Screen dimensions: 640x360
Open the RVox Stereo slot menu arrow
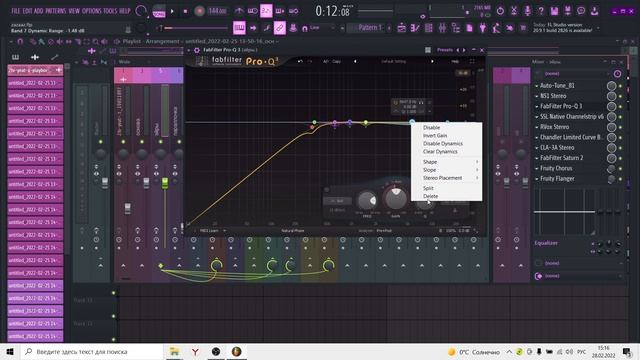point(537,127)
